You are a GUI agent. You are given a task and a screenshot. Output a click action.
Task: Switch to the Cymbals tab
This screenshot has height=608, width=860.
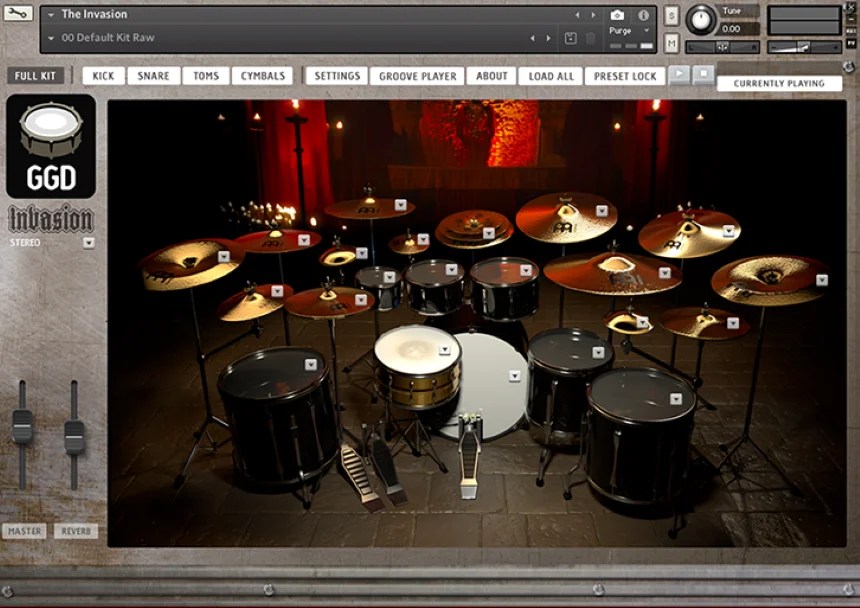pyautogui.click(x=261, y=75)
